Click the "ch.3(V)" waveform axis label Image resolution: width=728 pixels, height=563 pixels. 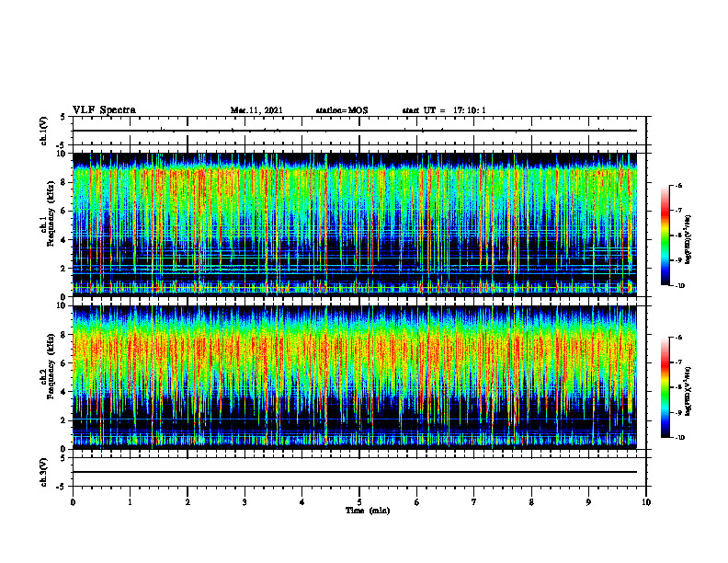point(43,472)
